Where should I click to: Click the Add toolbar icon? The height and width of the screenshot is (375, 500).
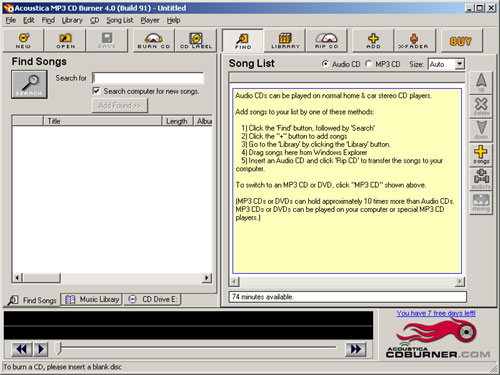(x=373, y=41)
